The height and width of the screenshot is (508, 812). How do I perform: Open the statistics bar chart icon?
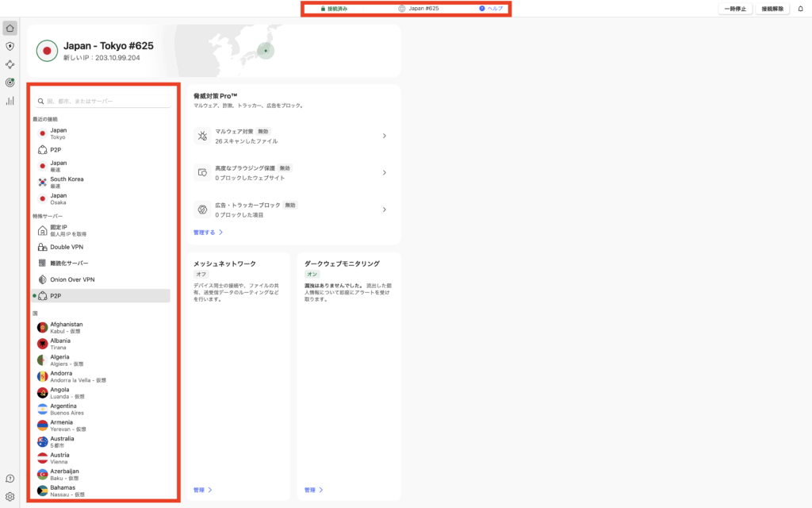point(10,101)
